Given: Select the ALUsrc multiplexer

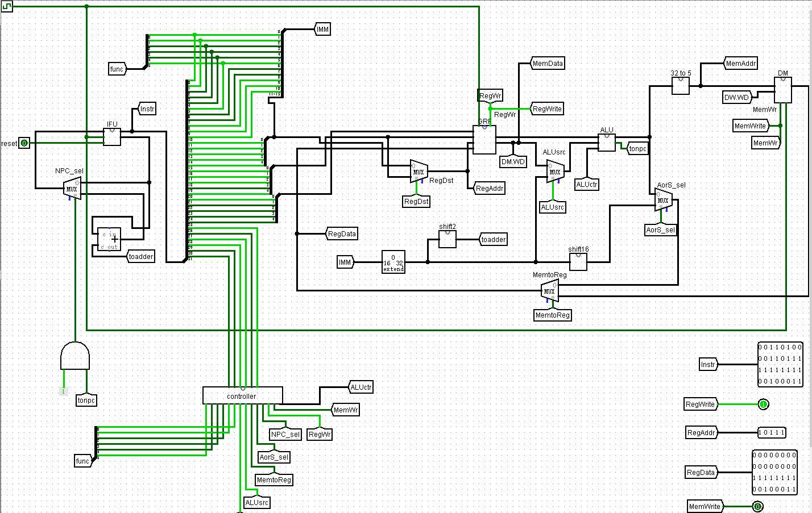Looking at the screenshot, I should point(555,172).
